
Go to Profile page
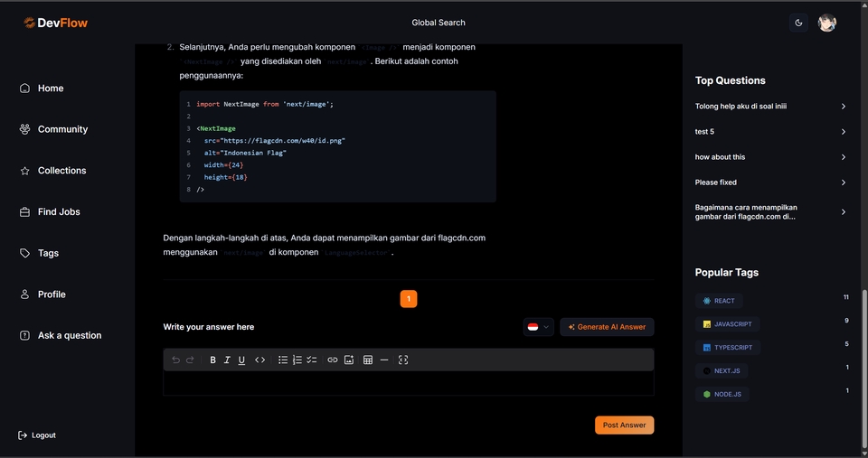pos(42,294)
